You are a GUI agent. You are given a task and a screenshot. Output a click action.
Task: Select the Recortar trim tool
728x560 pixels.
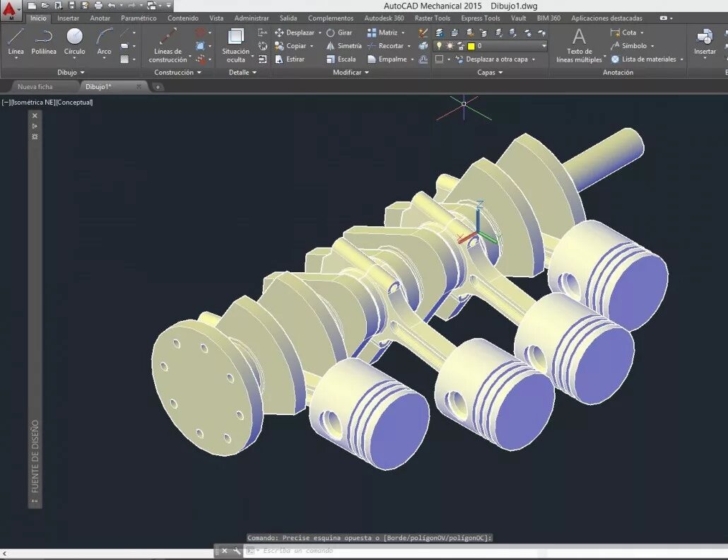[x=385, y=46]
